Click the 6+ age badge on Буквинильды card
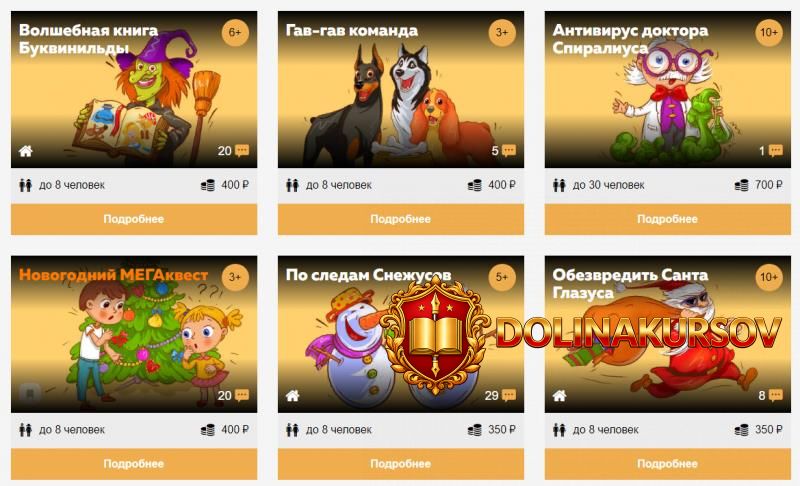The width and height of the screenshot is (800, 486). point(235,33)
